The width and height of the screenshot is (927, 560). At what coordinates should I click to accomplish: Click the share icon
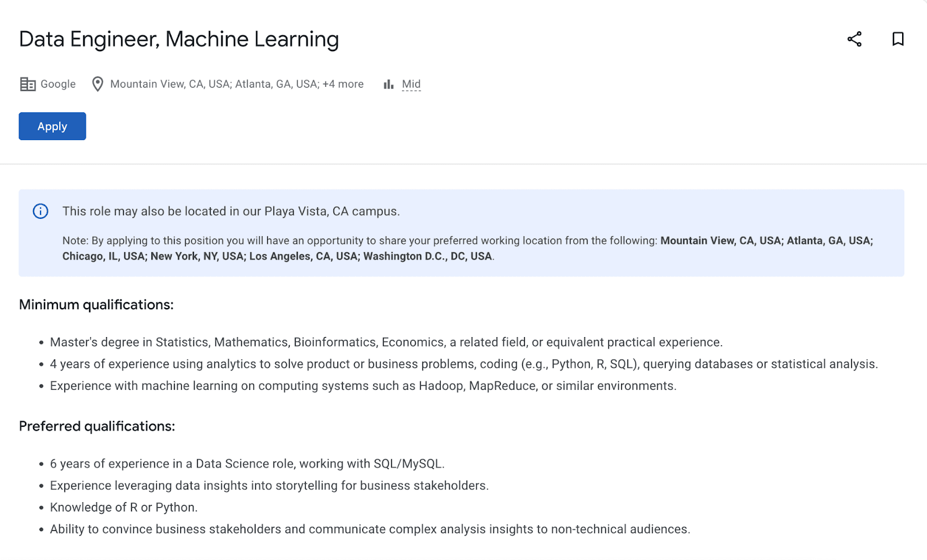coord(855,39)
